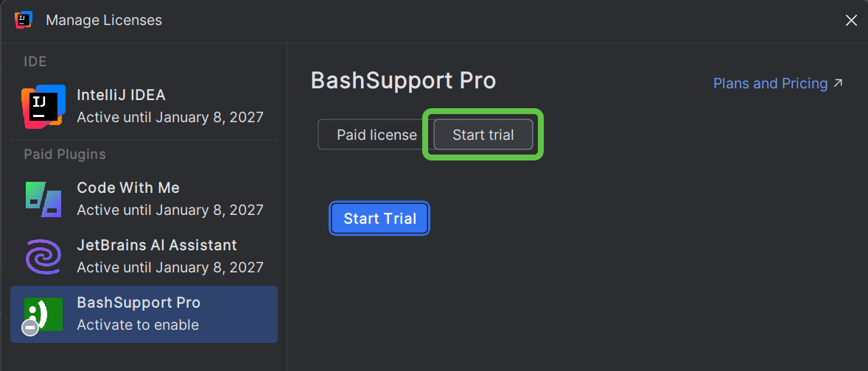Open the Plans and Pricing link
Screen dimensions: 868x371
click(x=770, y=83)
